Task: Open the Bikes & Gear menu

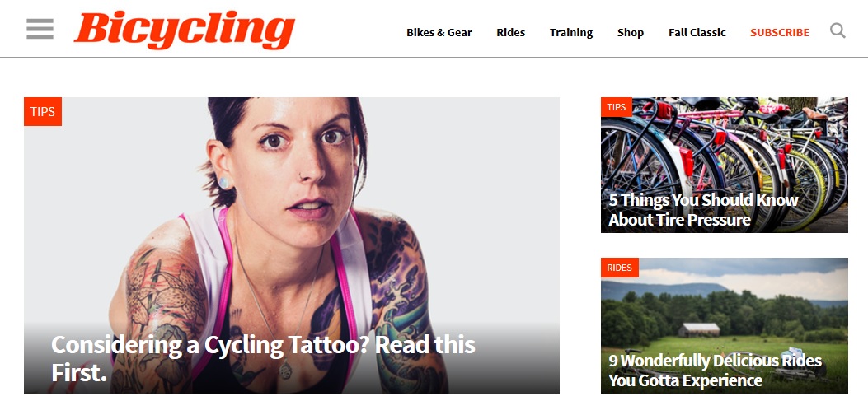Action: [439, 33]
